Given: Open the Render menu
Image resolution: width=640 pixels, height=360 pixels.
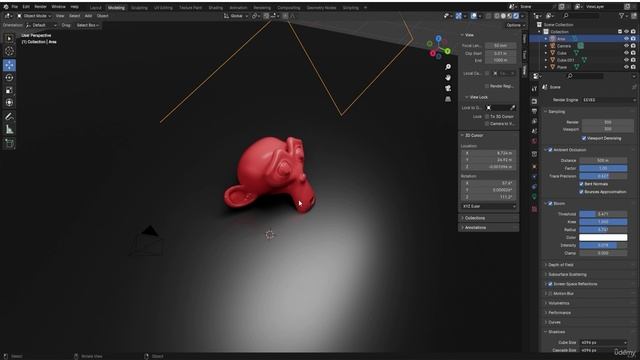Looking at the screenshot, I should click(x=40, y=7).
